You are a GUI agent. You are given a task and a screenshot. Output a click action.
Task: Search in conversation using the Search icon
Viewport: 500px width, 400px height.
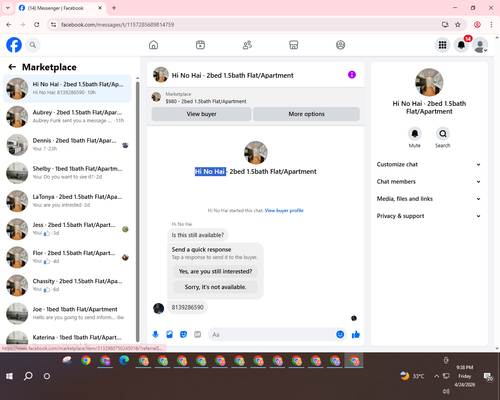[443, 134]
